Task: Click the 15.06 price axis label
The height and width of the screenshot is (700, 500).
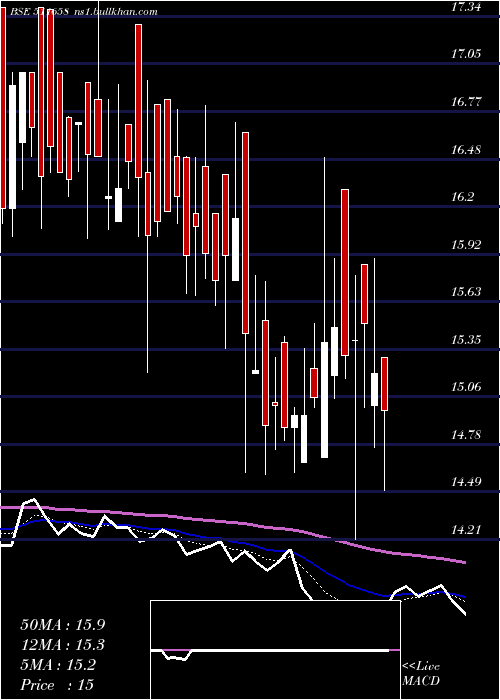Action: point(466,387)
